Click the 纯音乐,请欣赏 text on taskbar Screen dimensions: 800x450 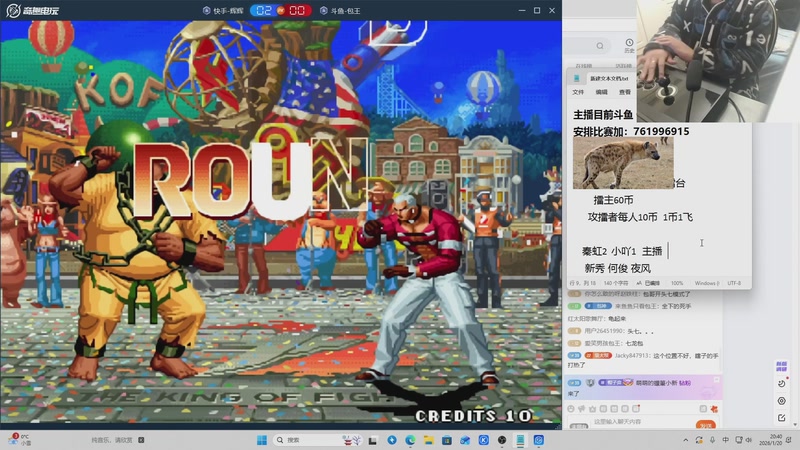[x=111, y=440]
